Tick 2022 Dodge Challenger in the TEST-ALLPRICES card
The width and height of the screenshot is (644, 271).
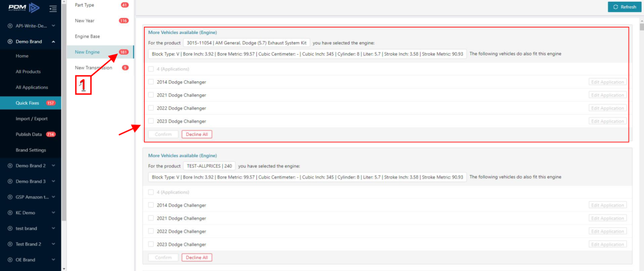(151, 231)
